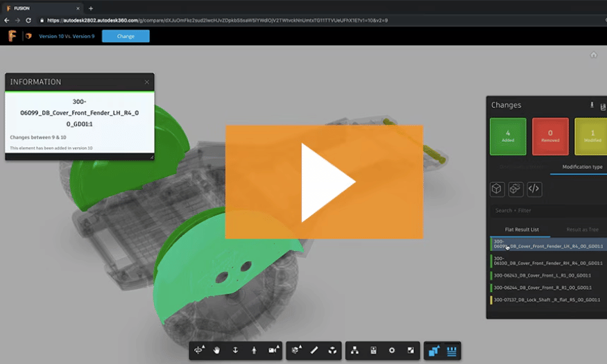Select the Orbit tool in bottom toolbar

click(x=199, y=350)
